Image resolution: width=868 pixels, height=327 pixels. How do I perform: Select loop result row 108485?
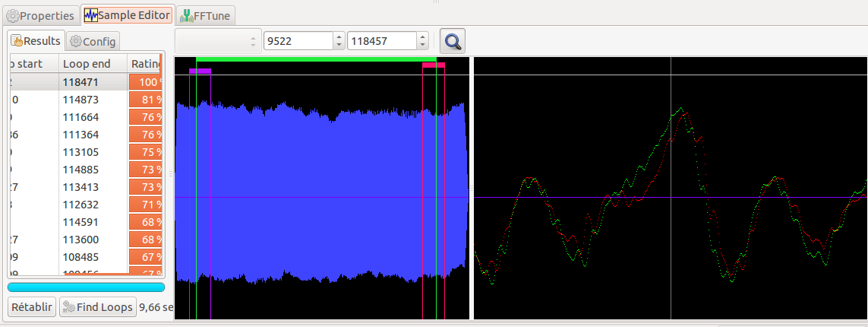coord(86,256)
